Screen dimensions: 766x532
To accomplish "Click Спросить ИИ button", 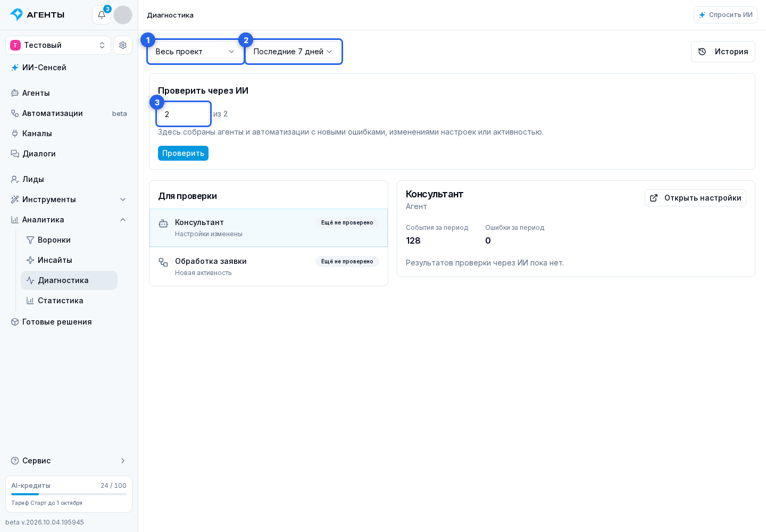I will (726, 15).
